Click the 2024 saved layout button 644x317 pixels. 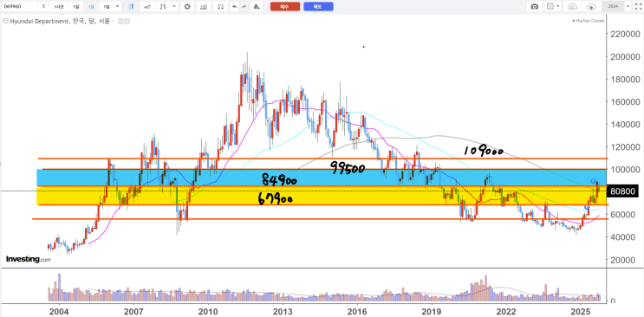tap(613, 7)
